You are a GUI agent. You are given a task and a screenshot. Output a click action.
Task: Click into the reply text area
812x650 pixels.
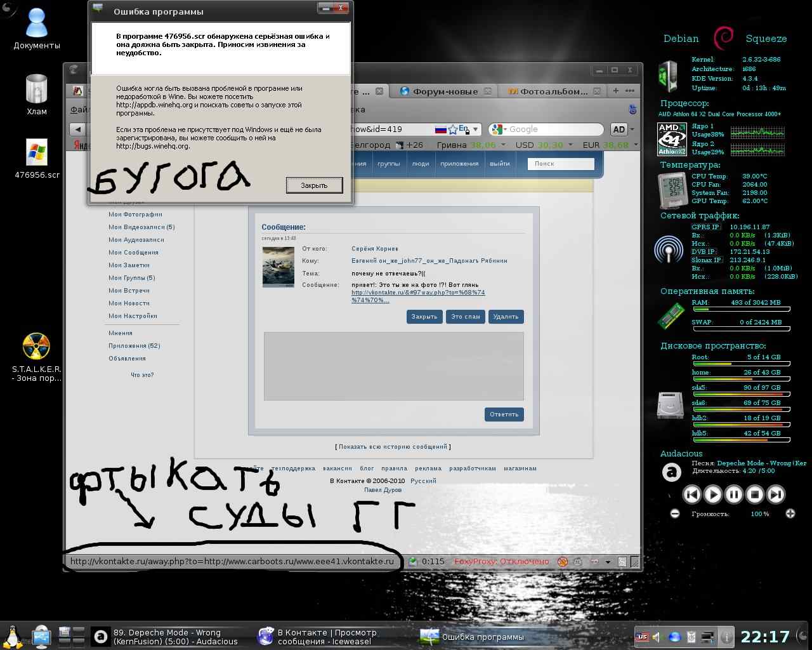394,366
